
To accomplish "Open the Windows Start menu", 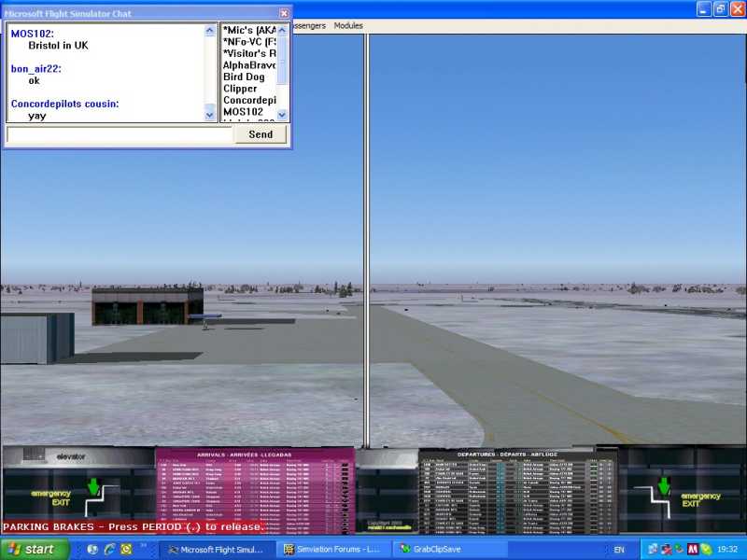I will click(x=35, y=549).
